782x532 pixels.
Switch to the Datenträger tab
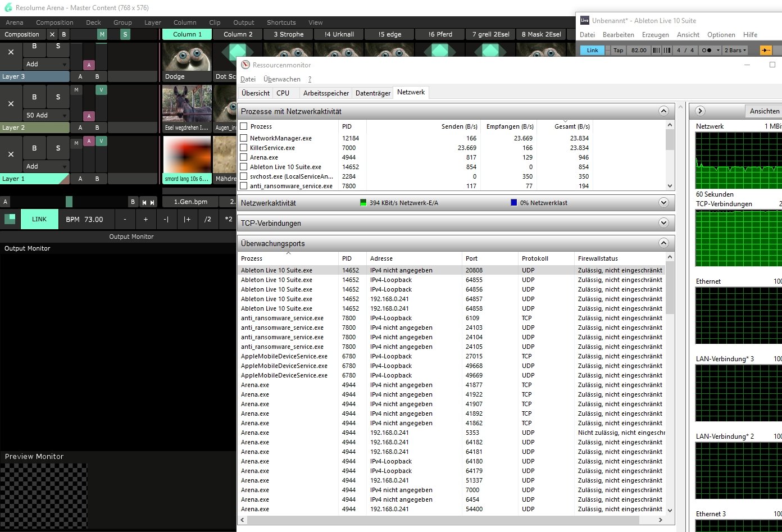click(x=373, y=93)
